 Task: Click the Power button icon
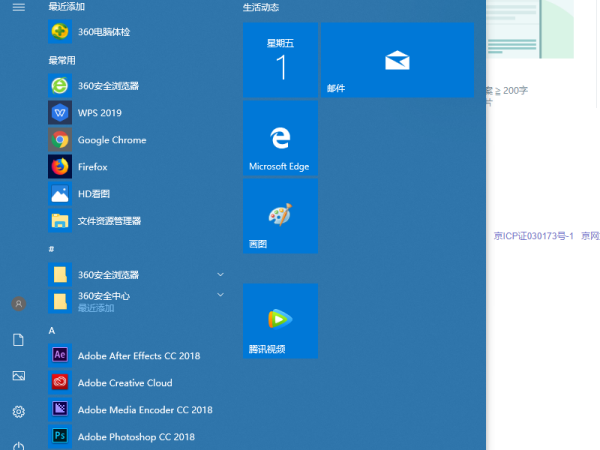point(18,446)
